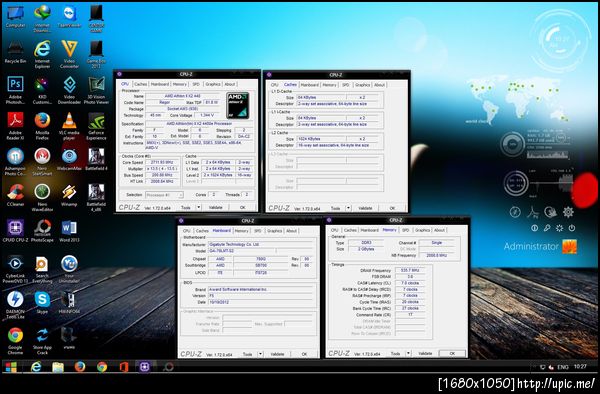Click Tools button in Memory window
The width and height of the screenshot is (600, 394).
click(395, 353)
